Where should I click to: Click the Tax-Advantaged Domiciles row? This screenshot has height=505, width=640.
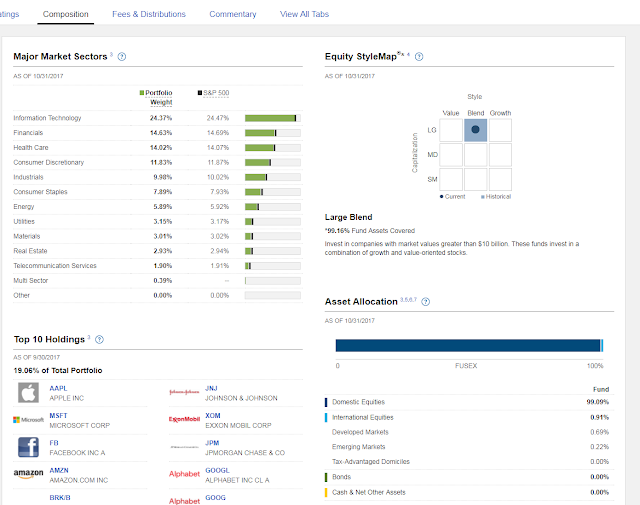(x=469, y=462)
